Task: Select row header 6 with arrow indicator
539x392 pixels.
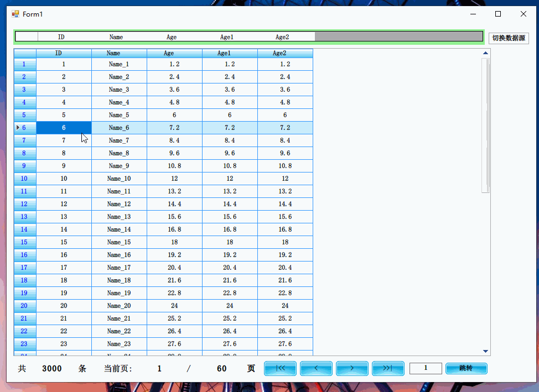Action: [25, 128]
